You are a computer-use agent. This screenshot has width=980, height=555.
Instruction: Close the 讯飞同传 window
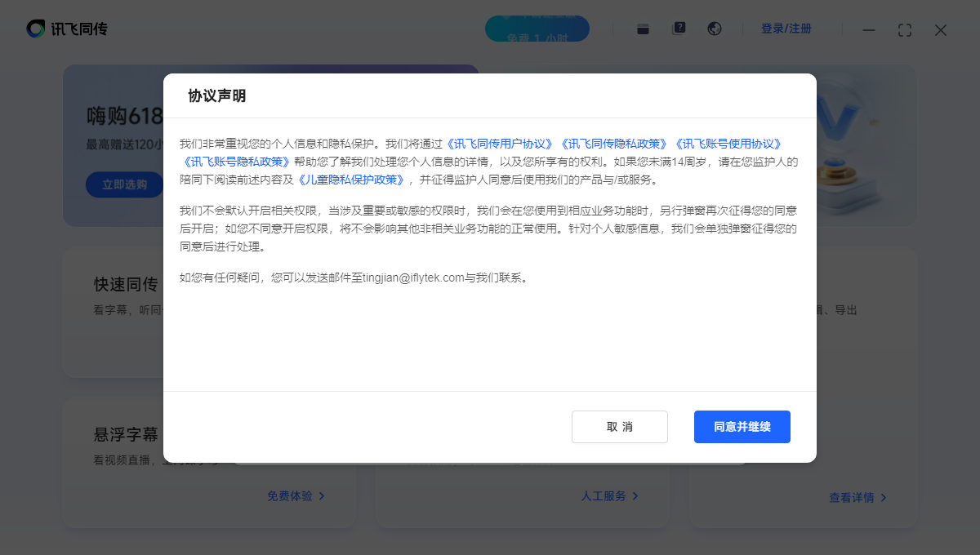tap(941, 29)
